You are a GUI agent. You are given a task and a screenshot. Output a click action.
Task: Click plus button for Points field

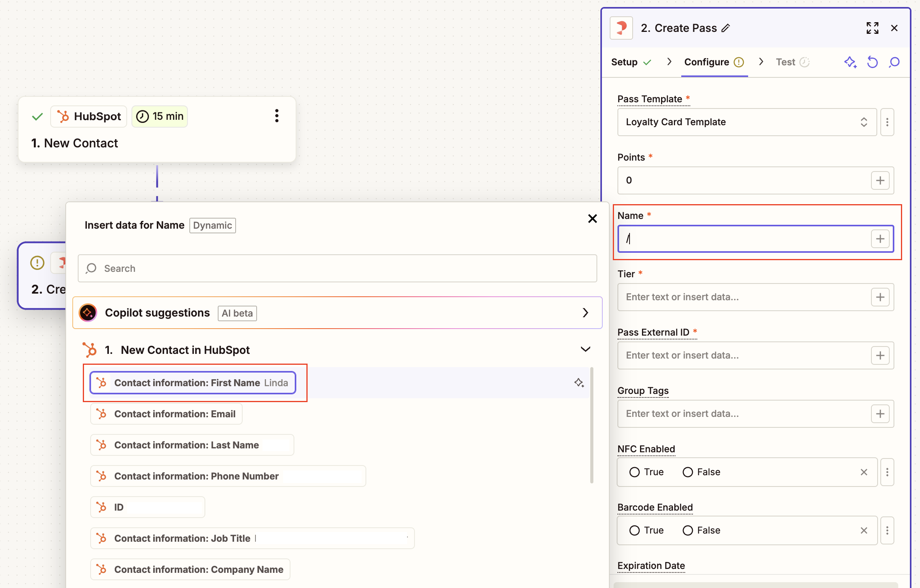[880, 180]
